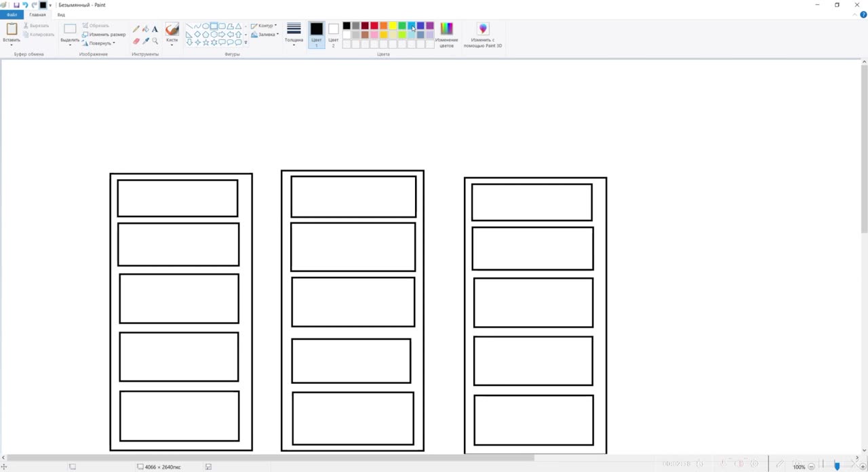Screen dimensions: 868x472
Task: Click the zoom slider handle
Action: tap(837, 467)
